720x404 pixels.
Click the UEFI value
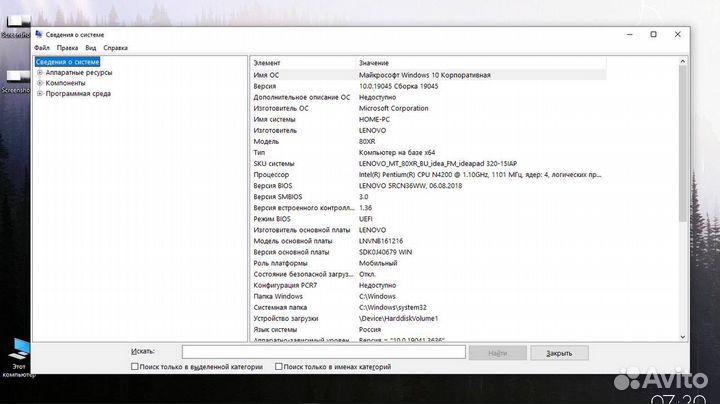(x=366, y=219)
